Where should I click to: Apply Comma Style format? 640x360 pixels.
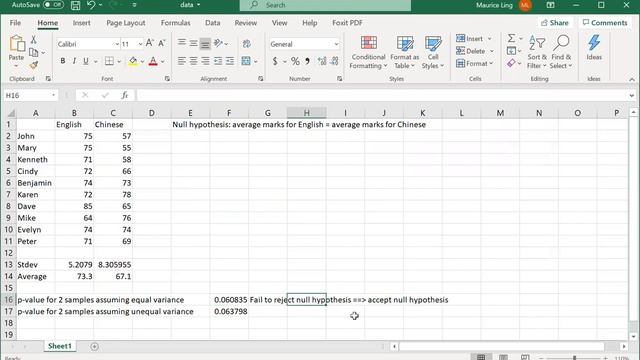pyautogui.click(x=307, y=61)
